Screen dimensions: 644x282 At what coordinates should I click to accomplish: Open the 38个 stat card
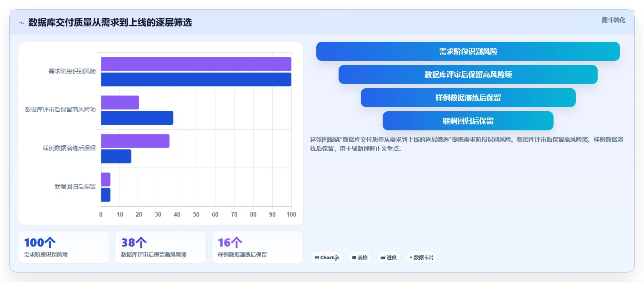161,247
